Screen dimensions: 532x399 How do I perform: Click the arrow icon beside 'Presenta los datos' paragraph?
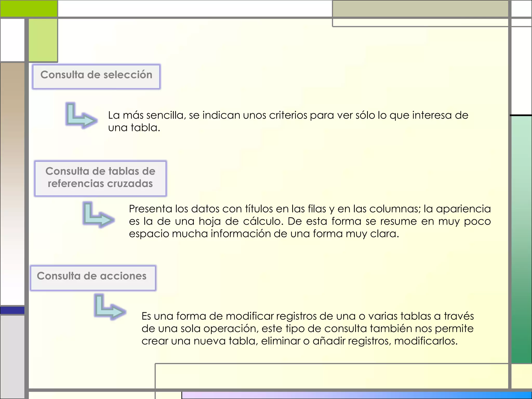98,215
